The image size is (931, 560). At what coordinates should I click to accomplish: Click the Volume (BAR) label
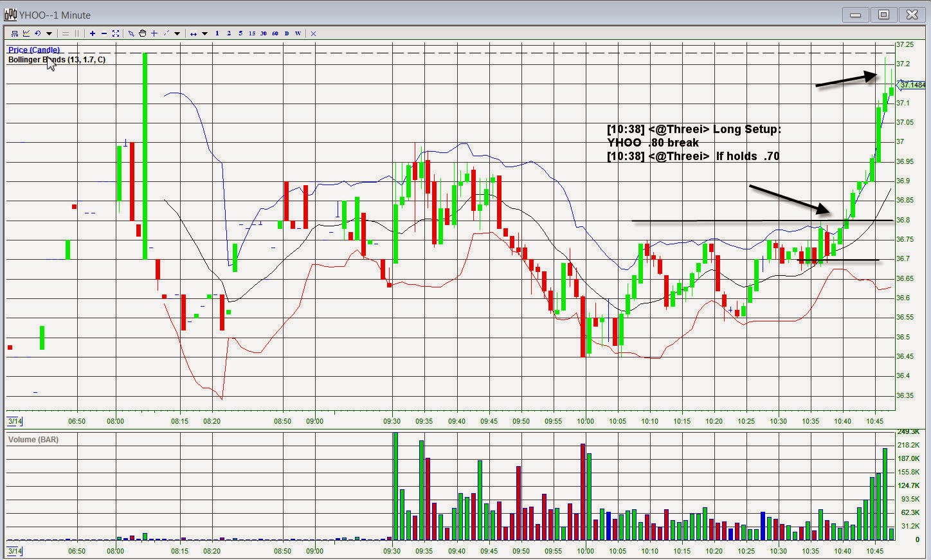(x=33, y=440)
